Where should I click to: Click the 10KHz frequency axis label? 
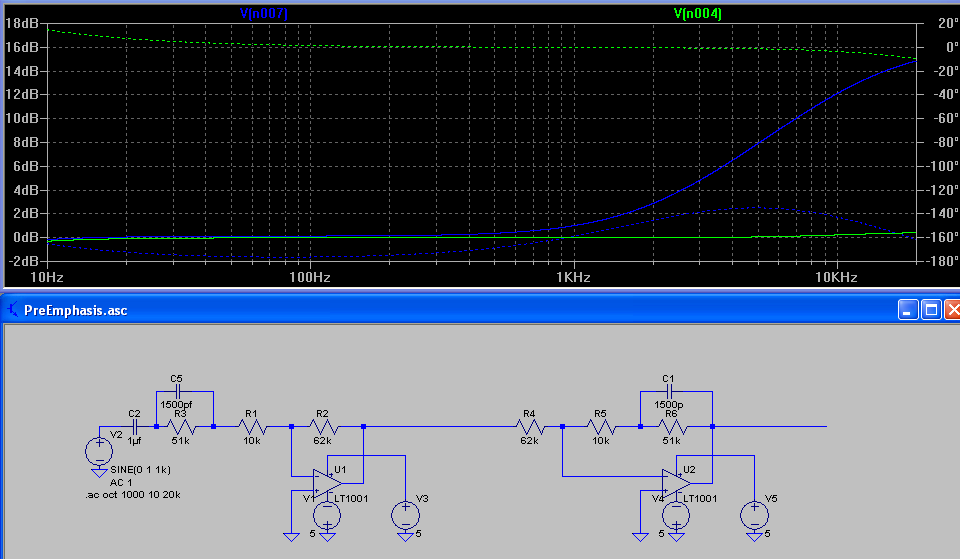pyautogui.click(x=836, y=277)
